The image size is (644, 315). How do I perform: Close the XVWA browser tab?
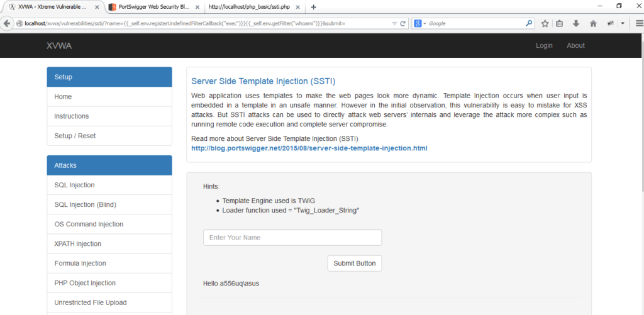coord(98,7)
